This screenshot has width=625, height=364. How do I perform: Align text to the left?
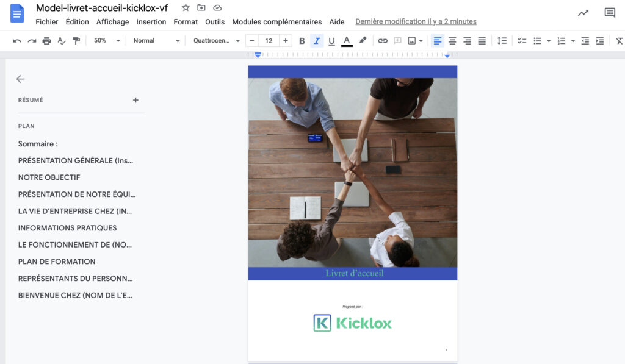(437, 41)
